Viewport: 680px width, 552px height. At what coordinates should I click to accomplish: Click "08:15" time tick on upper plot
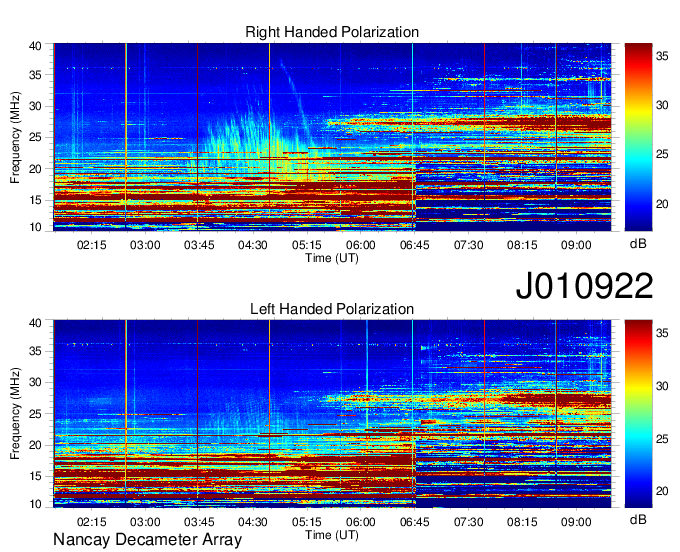(522, 245)
